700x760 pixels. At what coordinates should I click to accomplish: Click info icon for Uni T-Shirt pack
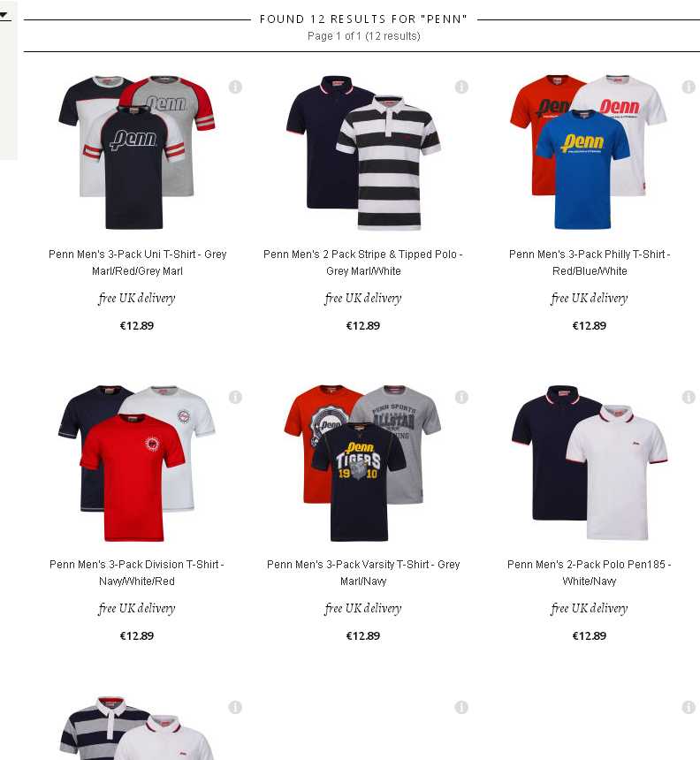pyautogui.click(x=235, y=87)
